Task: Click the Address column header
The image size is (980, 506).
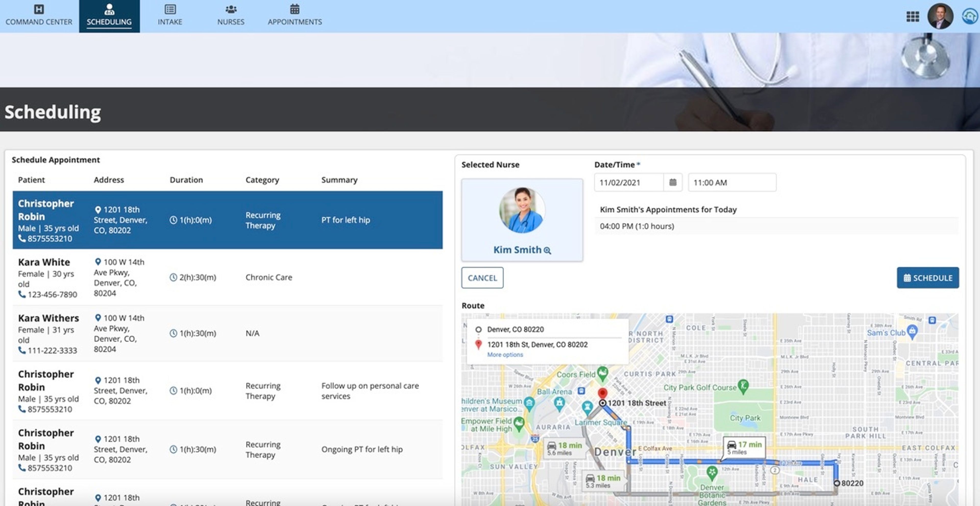Action: [109, 179]
